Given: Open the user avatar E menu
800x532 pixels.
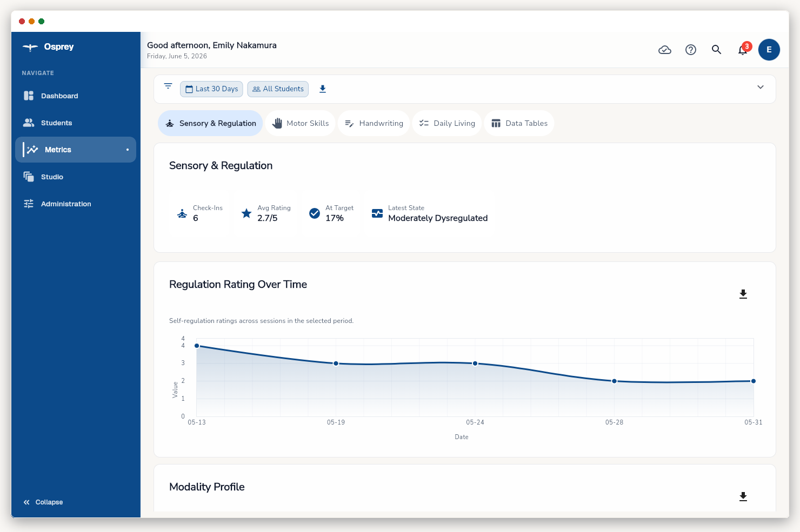Looking at the screenshot, I should [769, 50].
